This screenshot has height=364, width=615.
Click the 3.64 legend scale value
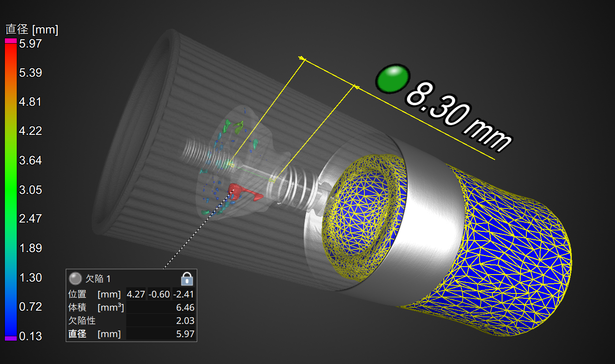30,160
